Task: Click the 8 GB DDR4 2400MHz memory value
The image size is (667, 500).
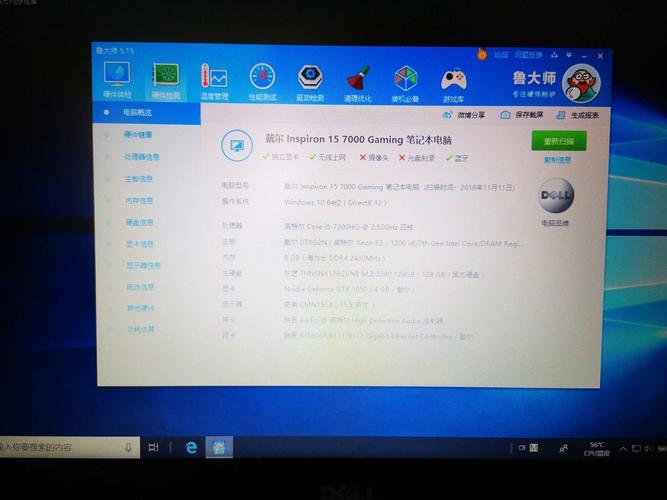Action: click(x=334, y=258)
